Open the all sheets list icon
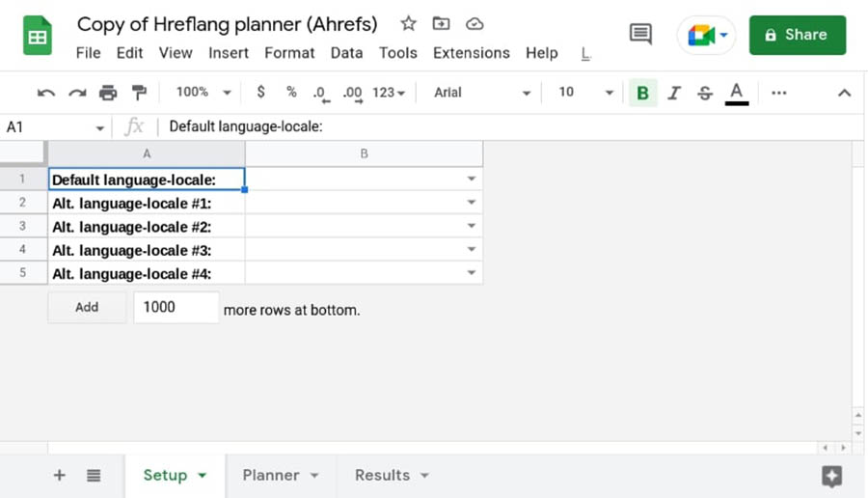This screenshot has width=868, height=498. tap(94, 475)
